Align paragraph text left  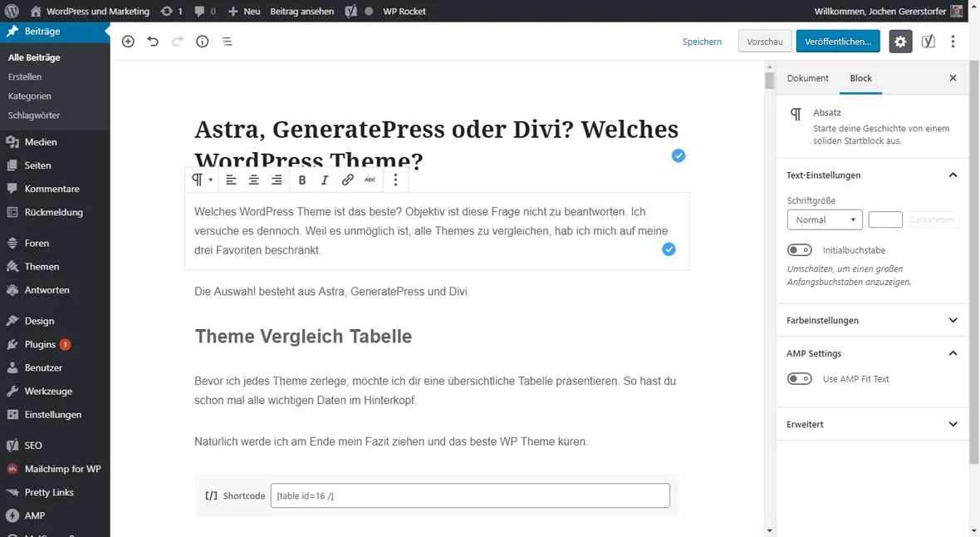pos(231,180)
